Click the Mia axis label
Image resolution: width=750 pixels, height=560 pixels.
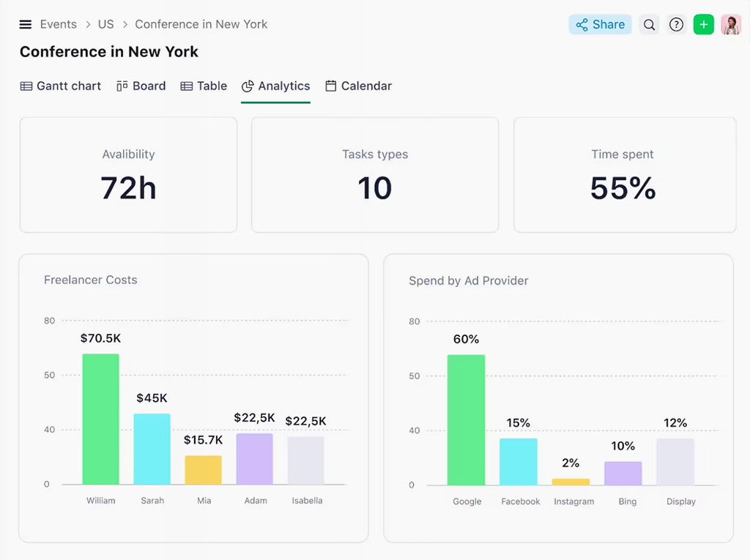[204, 501]
